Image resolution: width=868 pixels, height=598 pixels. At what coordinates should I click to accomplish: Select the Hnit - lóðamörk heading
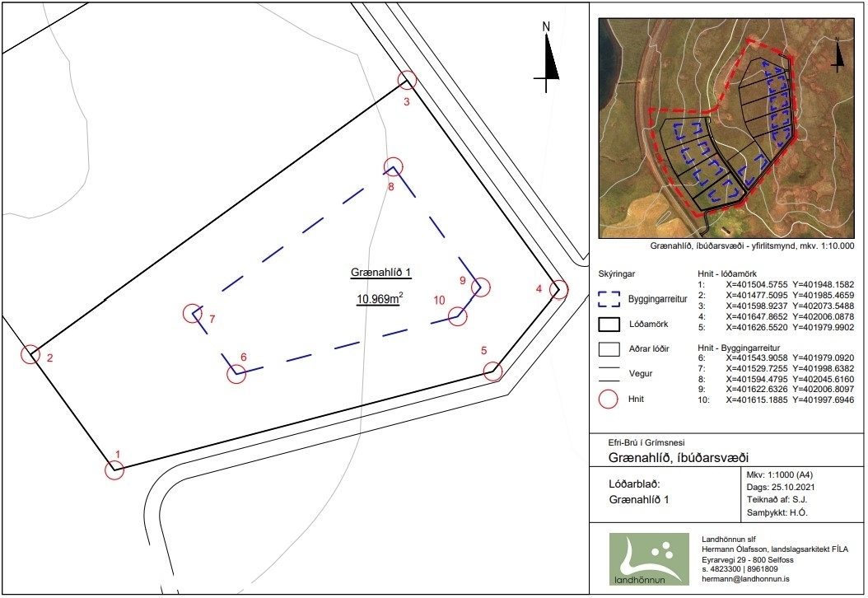(727, 274)
